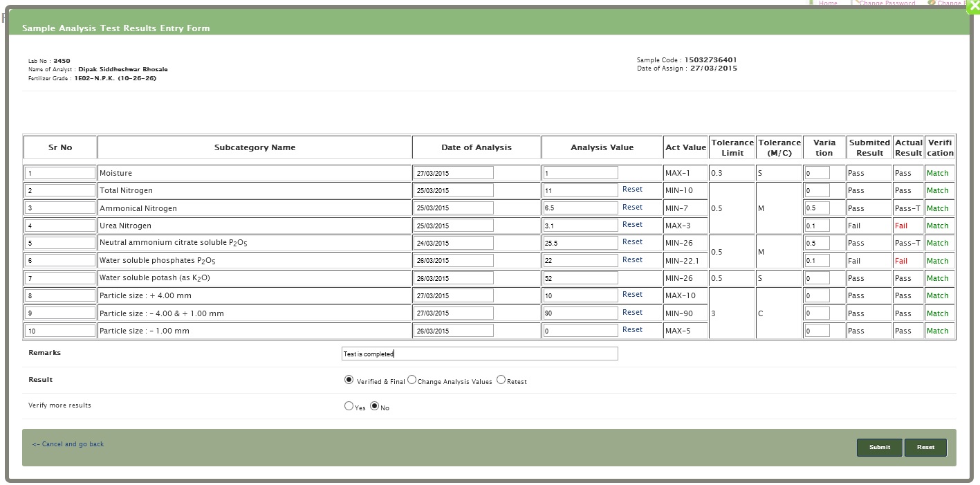Select the Verified & Final radio option
The image size is (980, 485).
[x=349, y=380]
